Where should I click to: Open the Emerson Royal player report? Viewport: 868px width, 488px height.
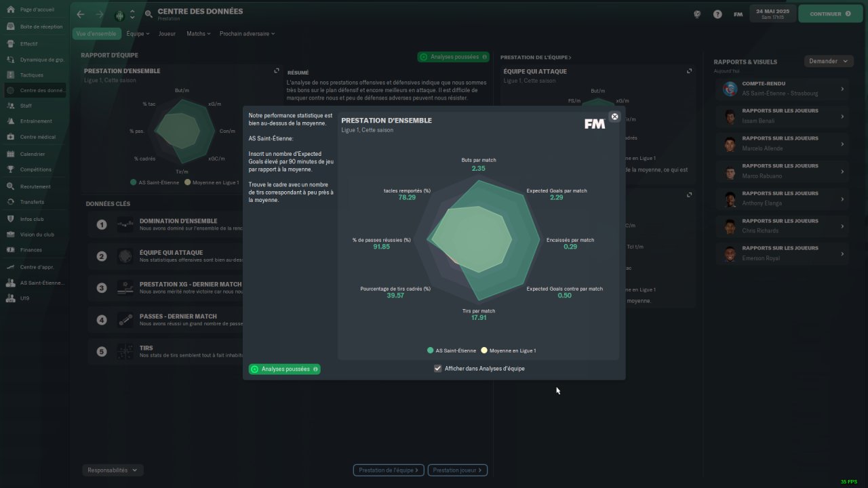point(783,254)
